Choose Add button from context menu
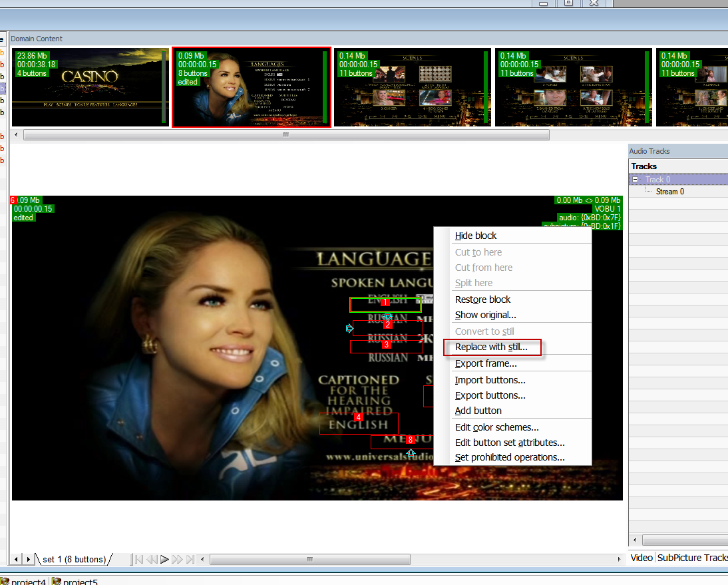The height and width of the screenshot is (585, 728). coord(478,411)
